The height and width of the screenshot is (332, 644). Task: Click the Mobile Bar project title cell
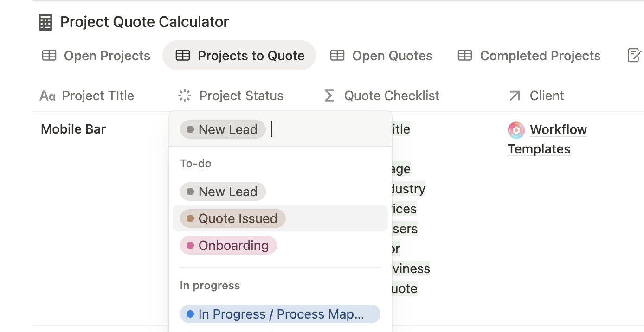[x=73, y=129]
